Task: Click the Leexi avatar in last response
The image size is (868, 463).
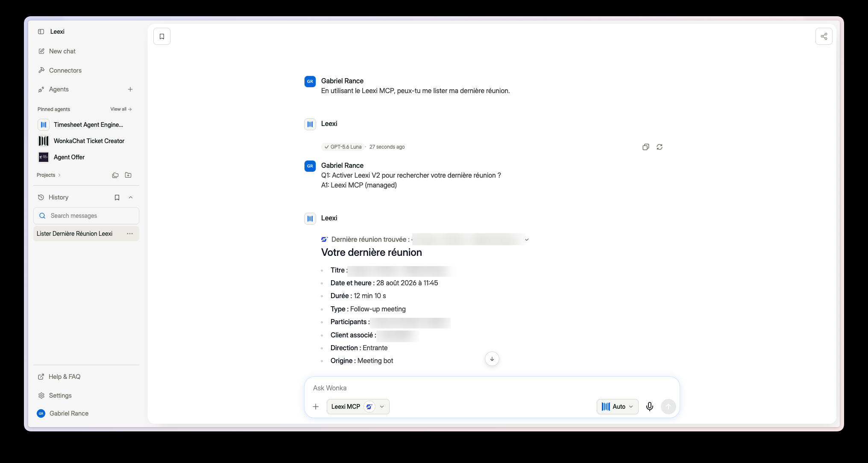Action: pyautogui.click(x=310, y=219)
